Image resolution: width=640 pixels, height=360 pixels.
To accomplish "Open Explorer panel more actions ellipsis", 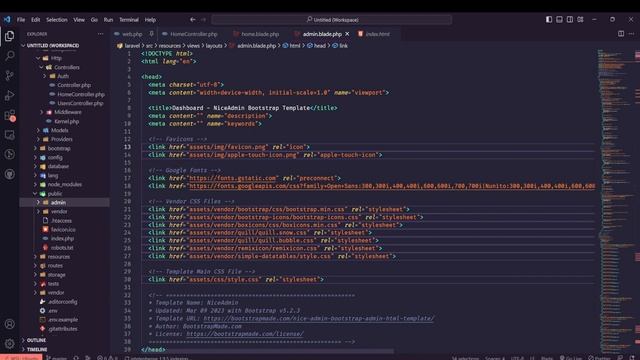I will click(100, 34).
